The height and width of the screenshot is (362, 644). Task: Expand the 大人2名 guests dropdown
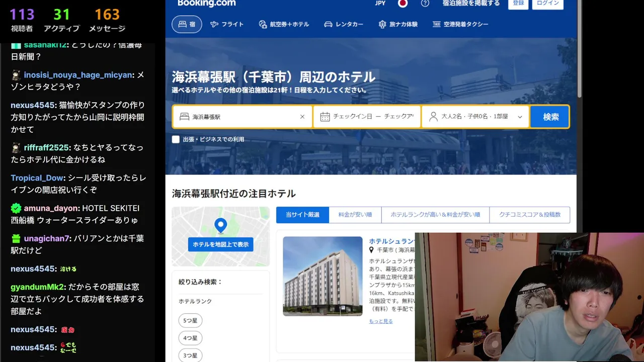(475, 117)
